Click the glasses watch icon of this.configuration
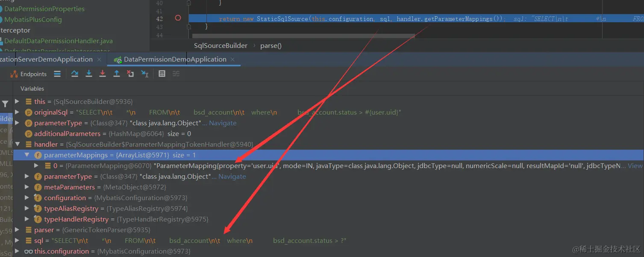644x257 pixels. tap(29, 251)
